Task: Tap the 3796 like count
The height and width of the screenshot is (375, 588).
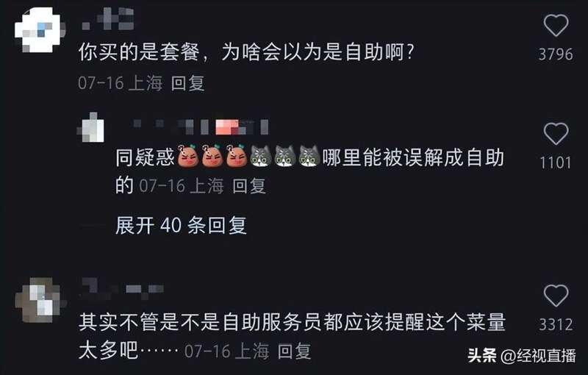Action: coord(556,54)
